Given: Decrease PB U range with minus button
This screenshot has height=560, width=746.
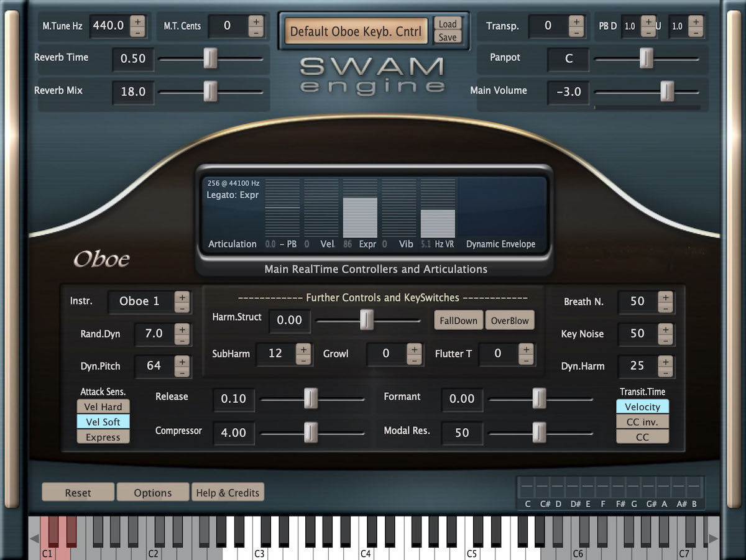Looking at the screenshot, I should coord(696,32).
